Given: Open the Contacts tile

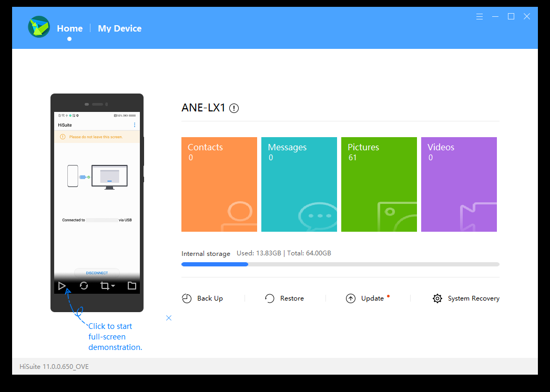Looking at the screenshot, I should (x=219, y=184).
